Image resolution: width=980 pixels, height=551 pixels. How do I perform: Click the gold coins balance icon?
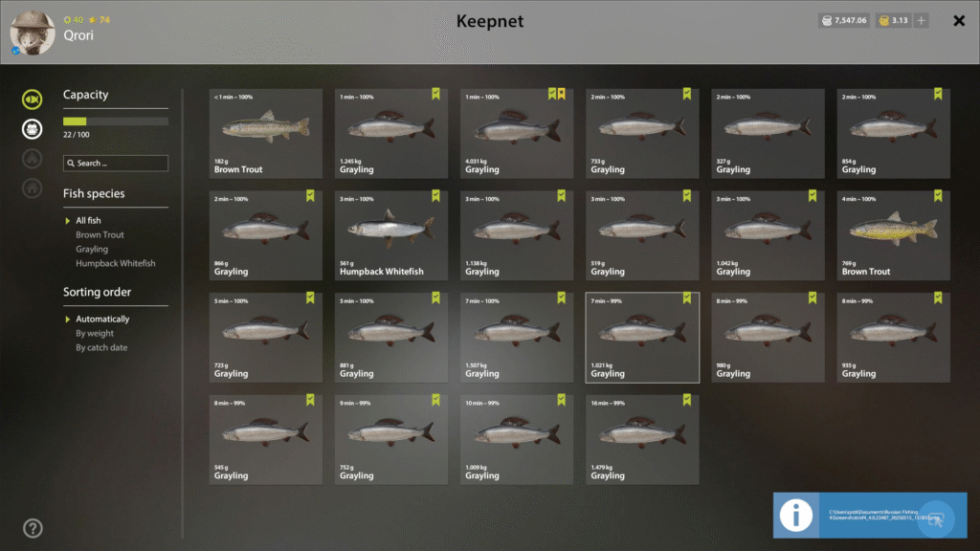point(883,21)
